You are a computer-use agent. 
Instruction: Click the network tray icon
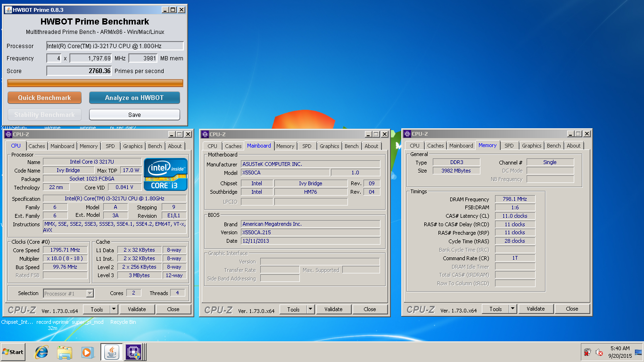pyautogui.click(x=638, y=352)
